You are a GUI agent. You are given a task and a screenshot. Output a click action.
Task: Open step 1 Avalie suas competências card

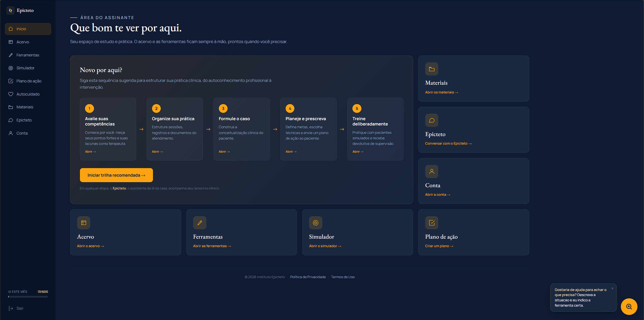tap(108, 129)
